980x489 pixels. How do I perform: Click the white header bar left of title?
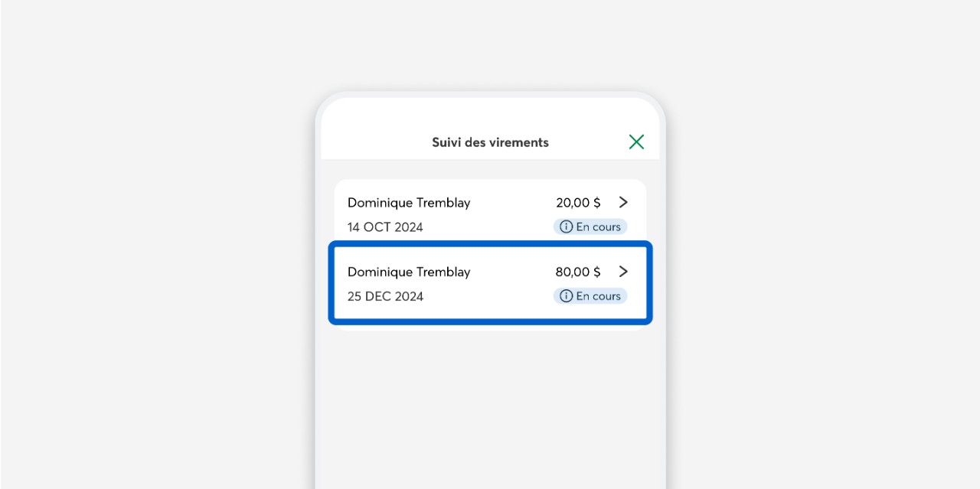(375, 142)
